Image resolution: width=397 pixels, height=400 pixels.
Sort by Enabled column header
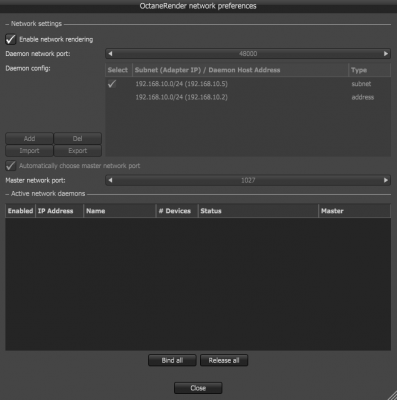20,211
